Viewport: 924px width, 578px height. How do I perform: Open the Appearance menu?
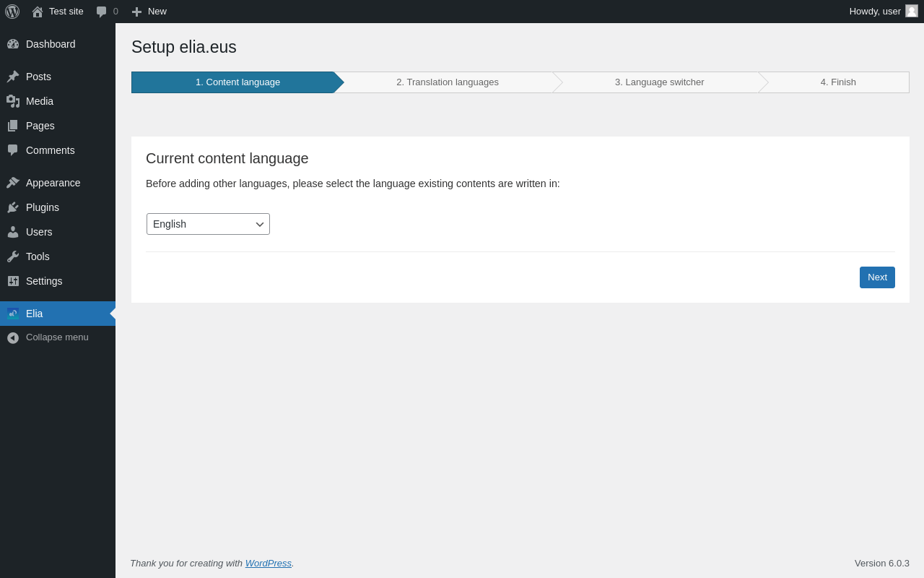click(x=53, y=183)
